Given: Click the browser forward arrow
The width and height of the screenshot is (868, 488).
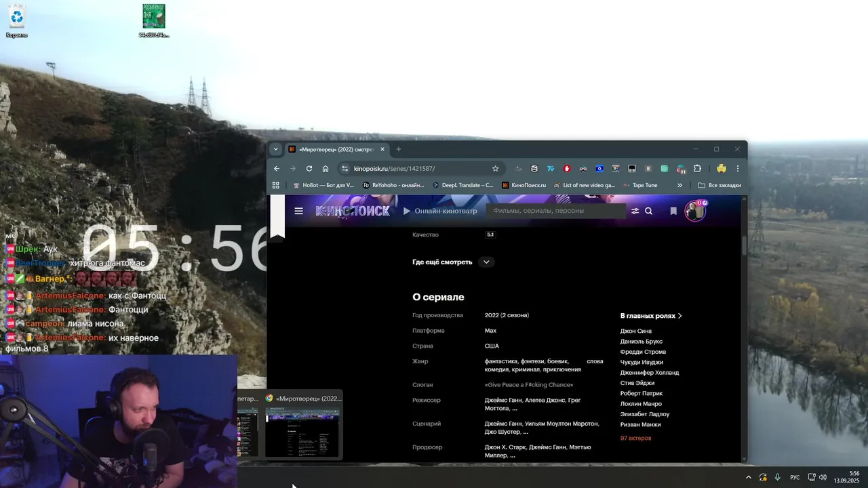Looking at the screenshot, I should click(x=293, y=169).
